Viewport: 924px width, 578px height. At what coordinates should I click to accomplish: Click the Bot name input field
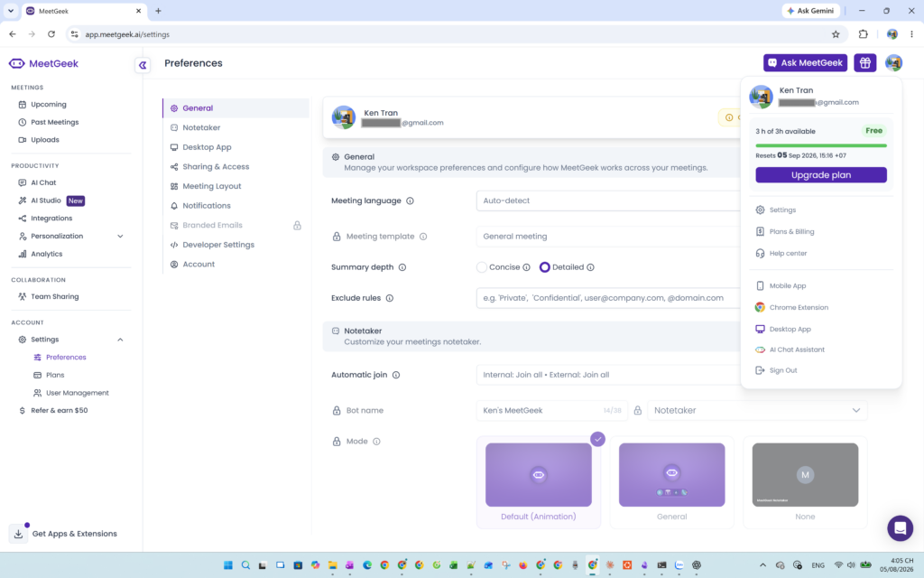tap(551, 411)
